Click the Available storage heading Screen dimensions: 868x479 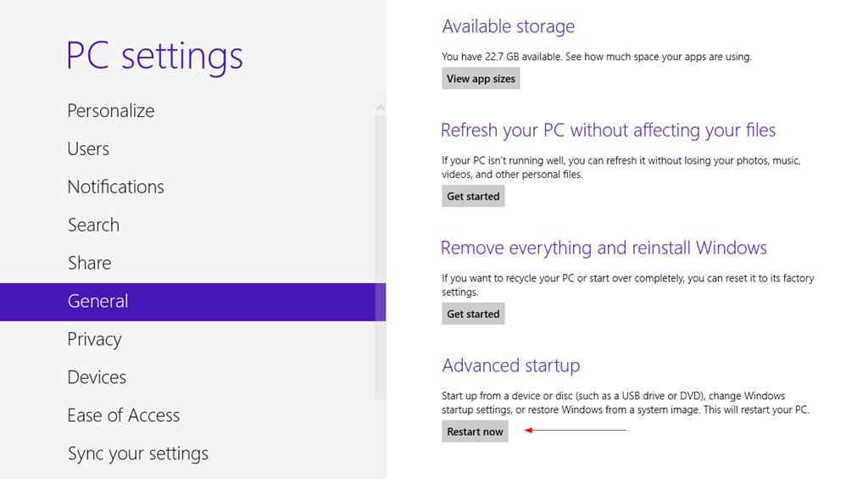(x=509, y=27)
